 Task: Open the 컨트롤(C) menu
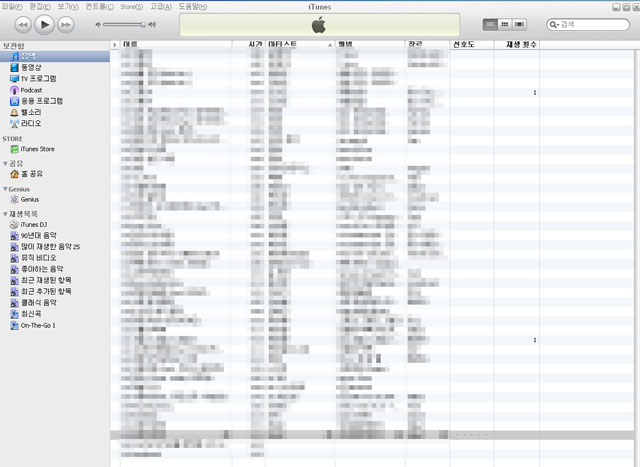click(99, 7)
